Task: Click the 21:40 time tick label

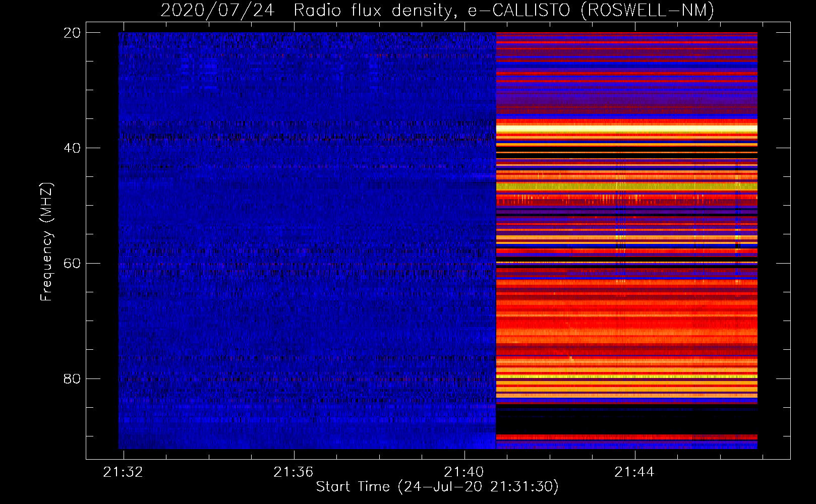Action: click(464, 472)
